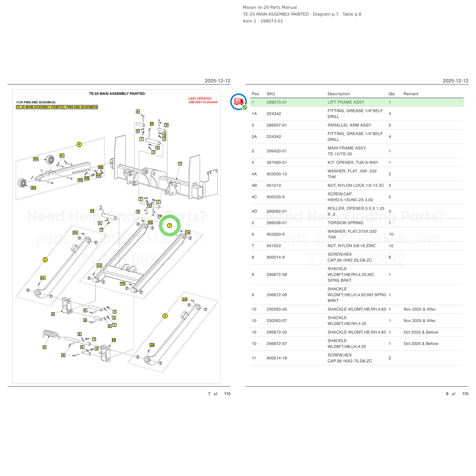
Task: Select SKU 900014-18 hex cap screw row
Action: click(357, 358)
